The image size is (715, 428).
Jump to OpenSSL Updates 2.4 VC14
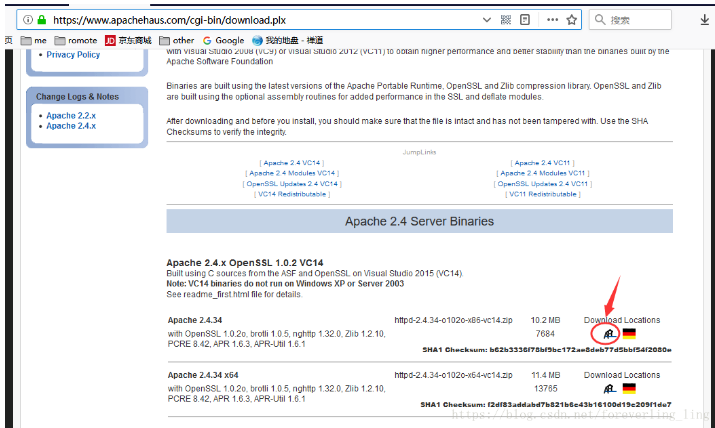pyautogui.click(x=292, y=184)
